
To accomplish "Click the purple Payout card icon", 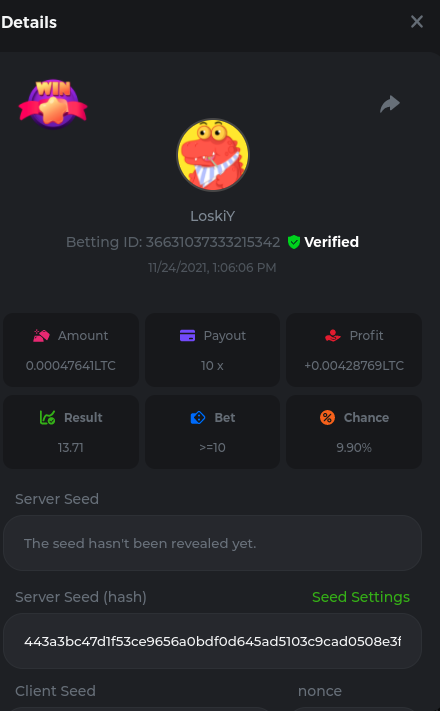I will tap(187, 336).
